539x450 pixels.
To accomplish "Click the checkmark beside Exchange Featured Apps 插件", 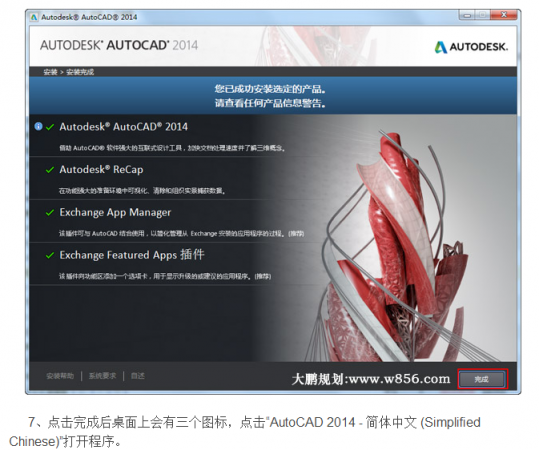I will [50, 255].
